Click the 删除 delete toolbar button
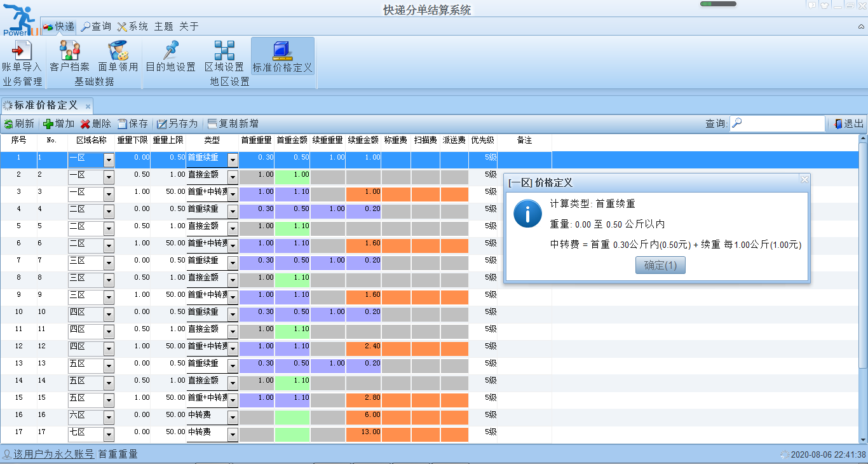The height and width of the screenshot is (464, 868). (x=95, y=124)
